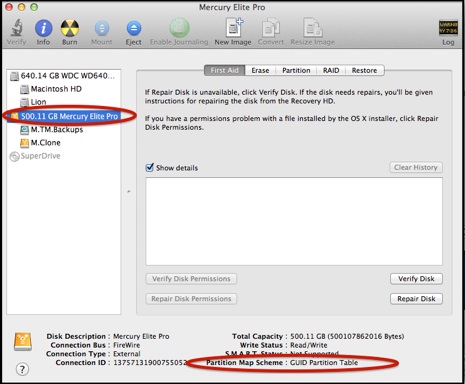The image size is (465, 384).
Task: Open the Log from the toolbar
Action: [x=448, y=28]
